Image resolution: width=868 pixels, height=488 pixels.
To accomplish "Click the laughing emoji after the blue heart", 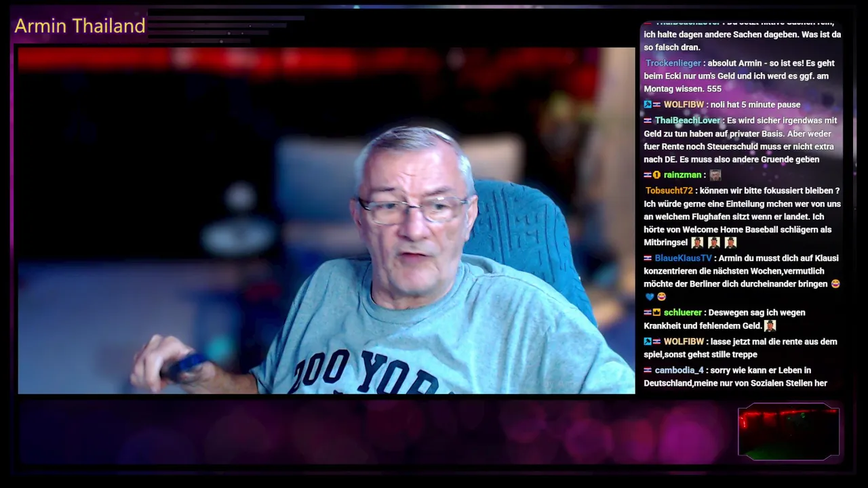I will click(661, 297).
